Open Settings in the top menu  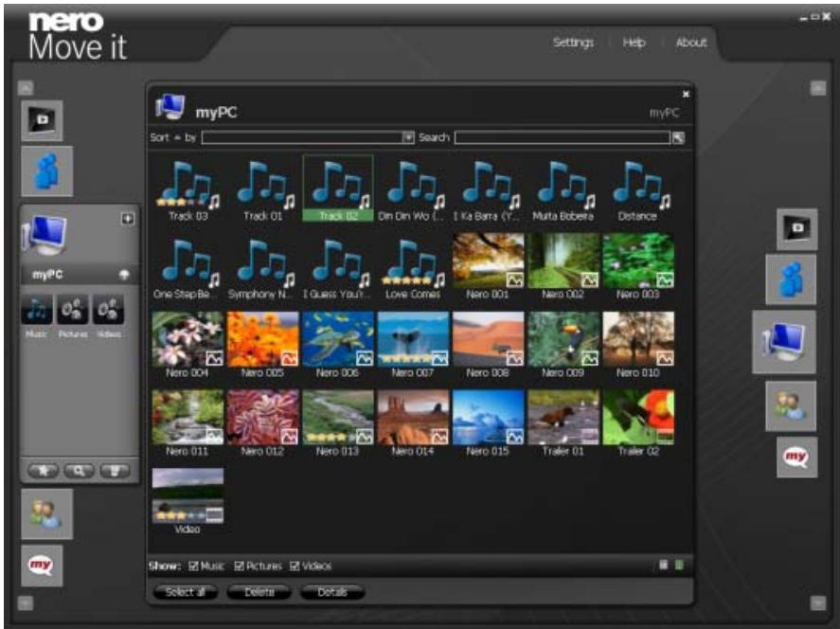pos(573,43)
